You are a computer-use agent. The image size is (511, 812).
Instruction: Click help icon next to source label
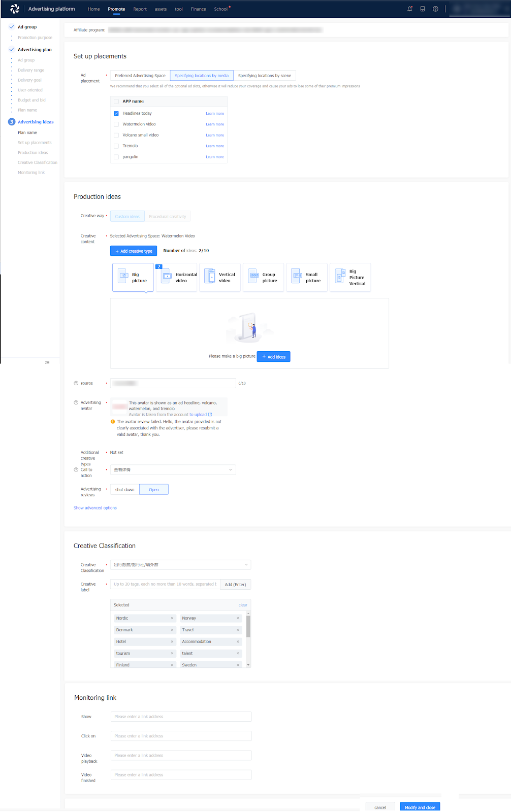pos(76,383)
